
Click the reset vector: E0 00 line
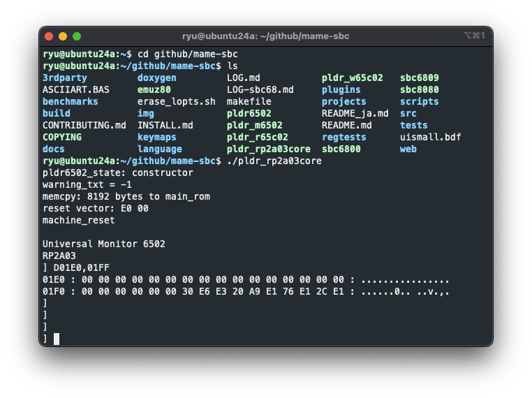96,208
